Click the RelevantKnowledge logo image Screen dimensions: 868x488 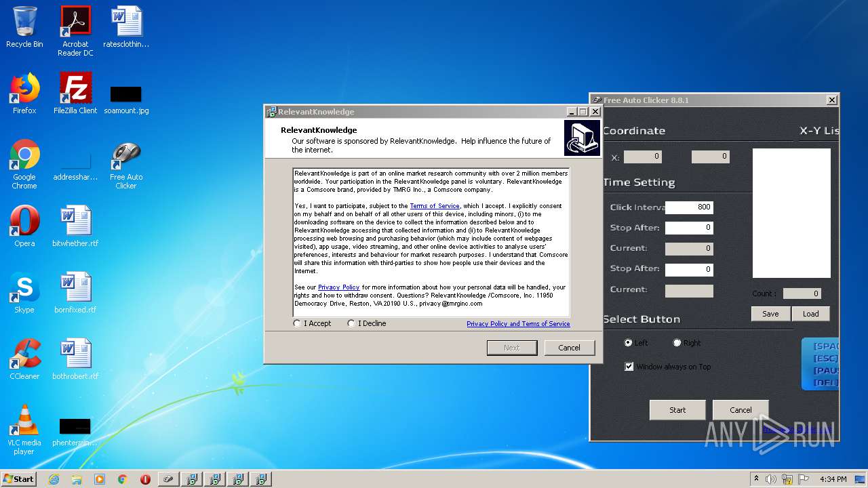point(582,138)
